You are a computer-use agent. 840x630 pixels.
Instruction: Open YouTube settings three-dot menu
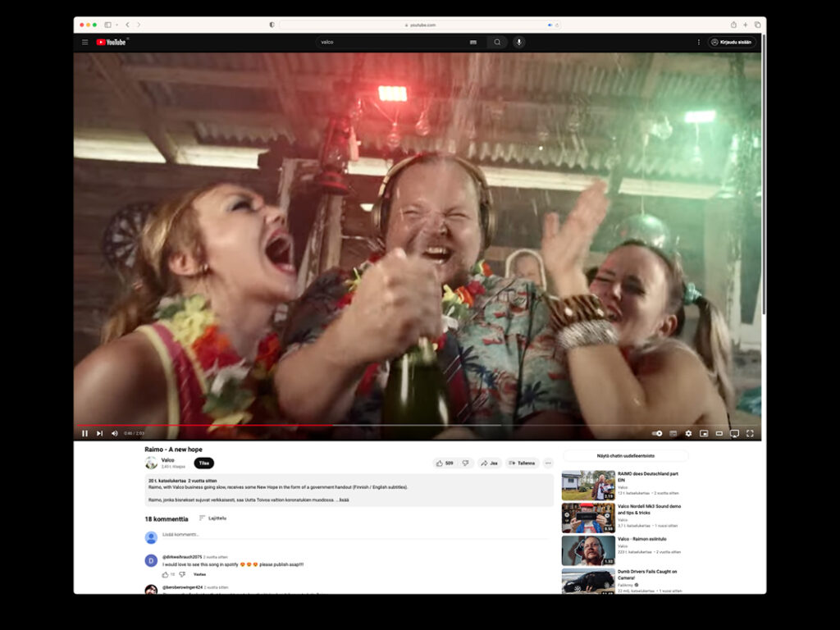pos(699,43)
